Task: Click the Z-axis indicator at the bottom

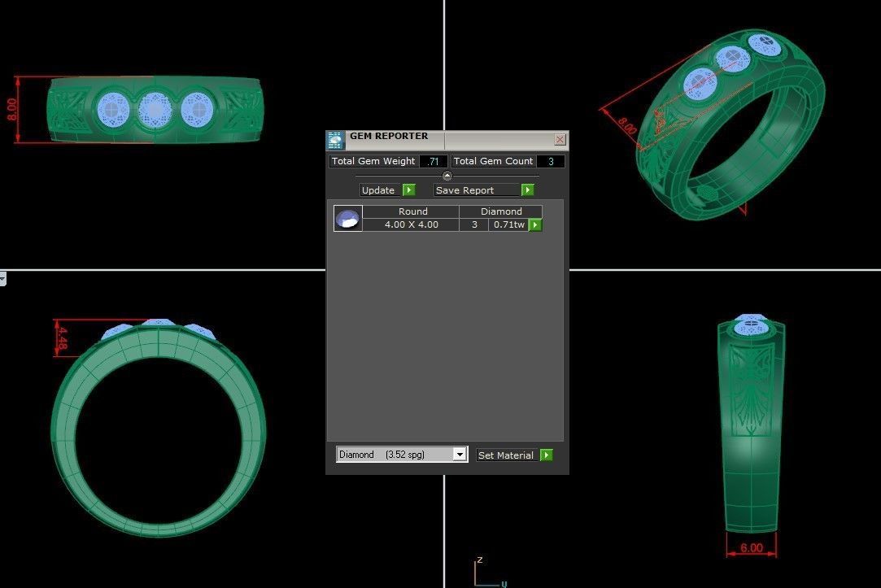Action: pyautogui.click(x=480, y=560)
